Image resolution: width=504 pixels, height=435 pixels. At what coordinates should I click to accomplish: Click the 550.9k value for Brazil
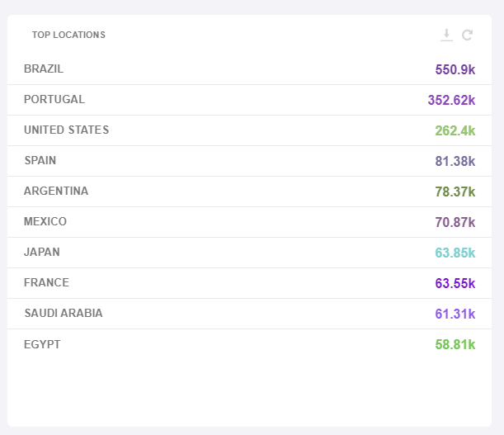[455, 70]
